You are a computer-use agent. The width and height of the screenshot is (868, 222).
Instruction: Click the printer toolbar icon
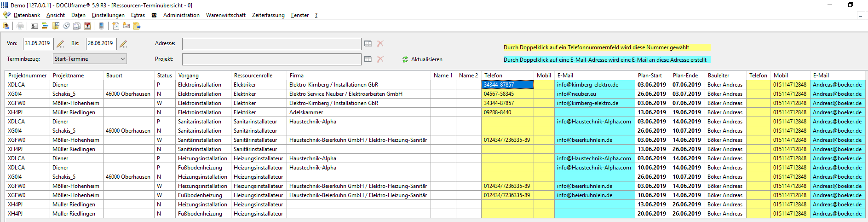(20, 26)
